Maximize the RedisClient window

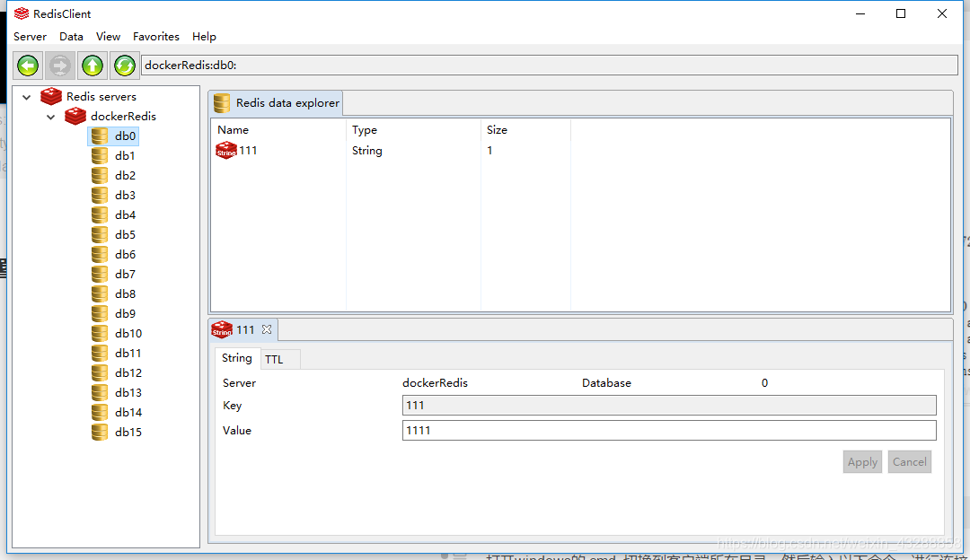point(901,13)
